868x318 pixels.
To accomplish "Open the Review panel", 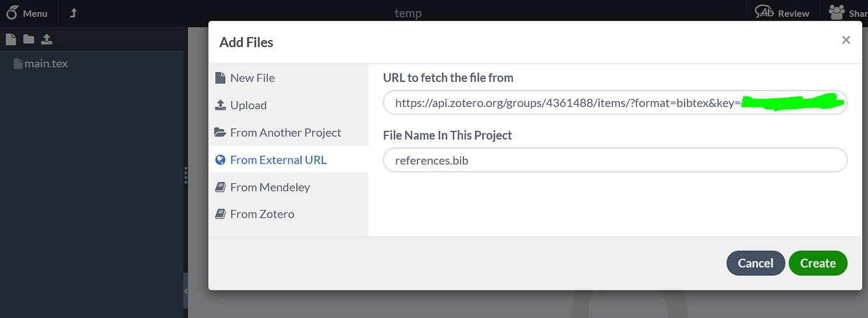I will point(782,13).
